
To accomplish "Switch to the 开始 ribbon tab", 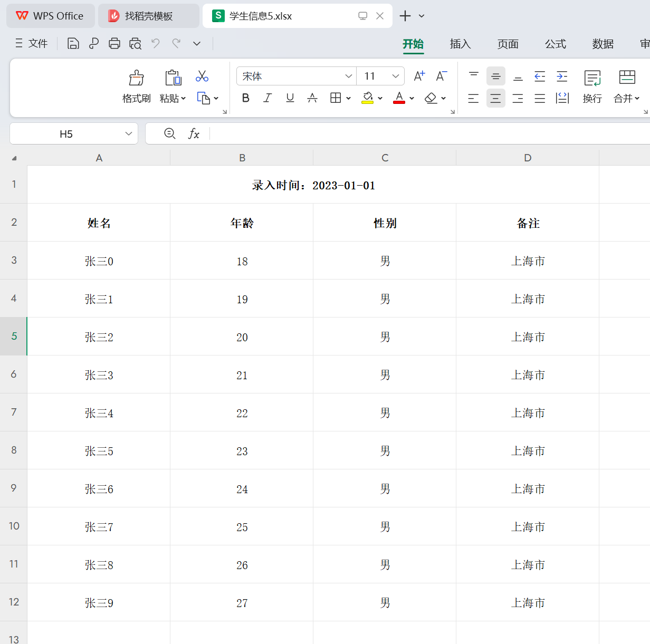I will click(x=413, y=44).
